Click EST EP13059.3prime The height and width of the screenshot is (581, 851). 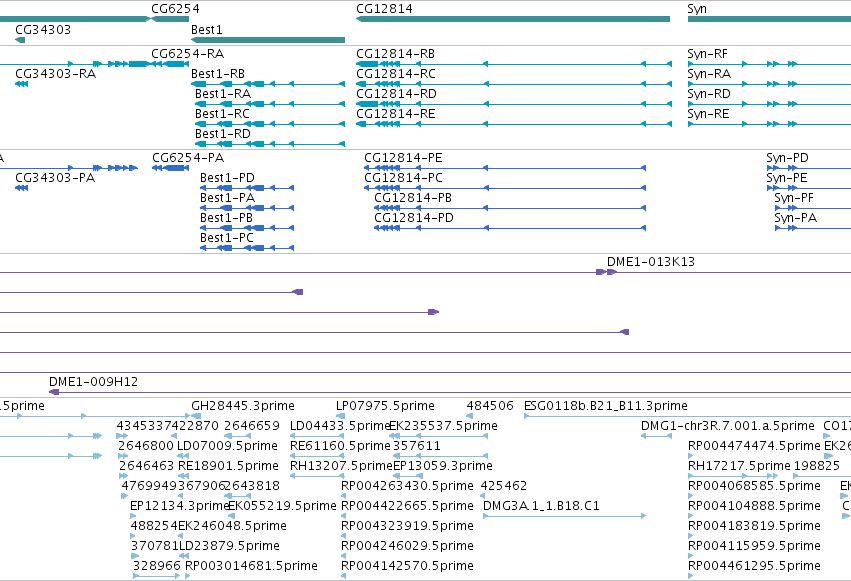click(443, 466)
